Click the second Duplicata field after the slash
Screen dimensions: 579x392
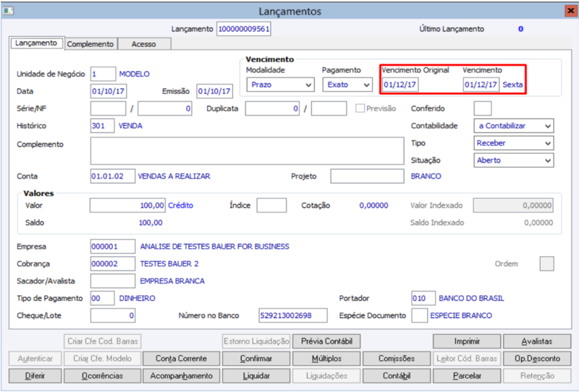pos(329,108)
